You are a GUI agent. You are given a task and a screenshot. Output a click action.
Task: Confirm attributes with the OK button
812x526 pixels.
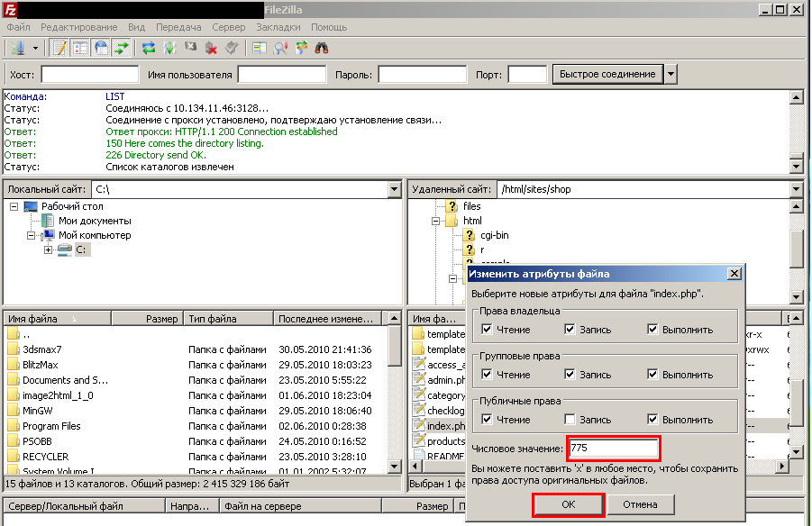[x=568, y=504]
